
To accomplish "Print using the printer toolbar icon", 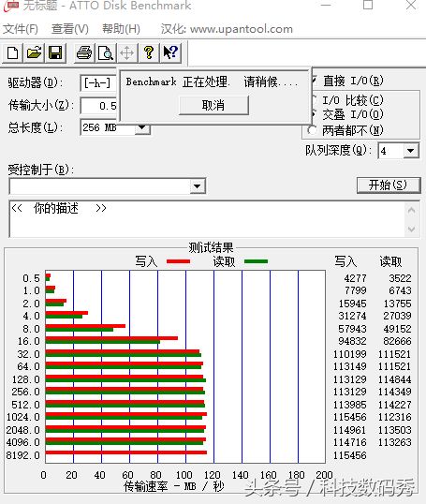I will 84,52.
